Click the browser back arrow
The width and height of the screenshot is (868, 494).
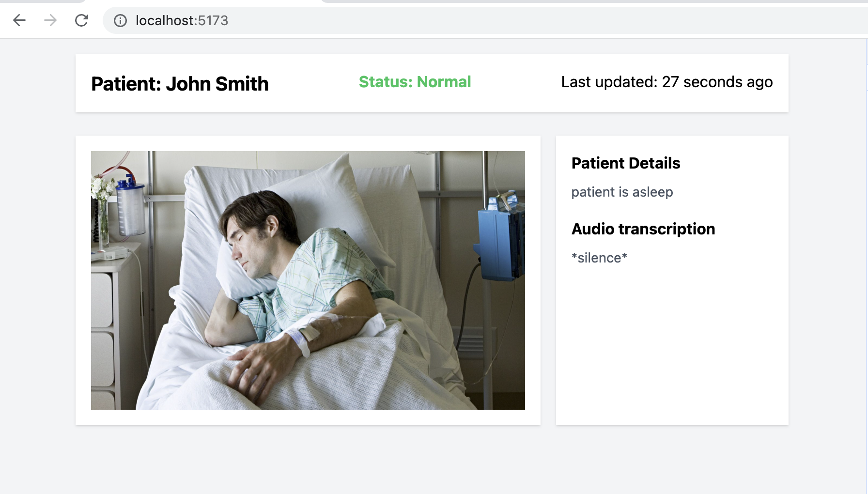coord(19,20)
